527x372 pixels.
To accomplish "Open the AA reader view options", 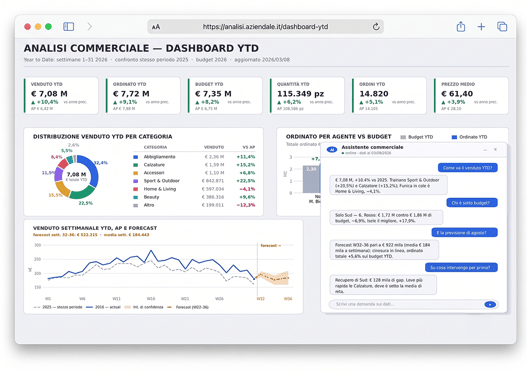I will click(156, 27).
